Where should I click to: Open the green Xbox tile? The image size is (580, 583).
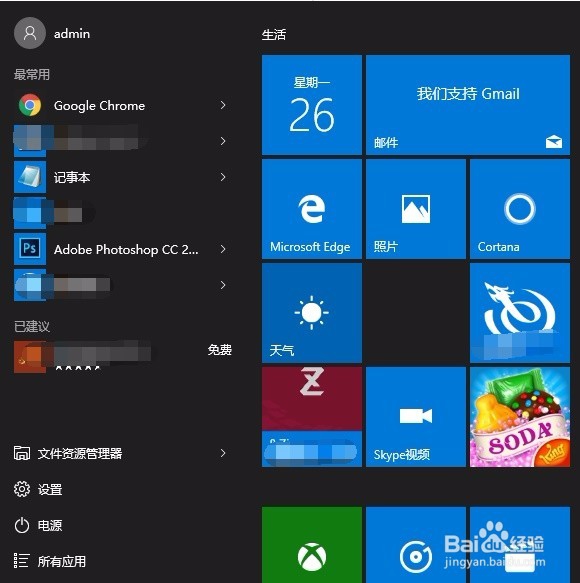(312, 545)
